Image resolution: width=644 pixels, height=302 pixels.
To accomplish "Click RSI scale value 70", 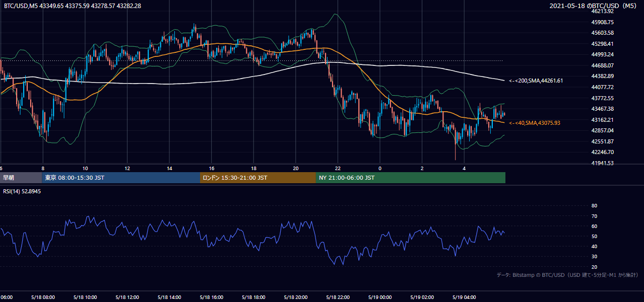I will tap(594, 216).
